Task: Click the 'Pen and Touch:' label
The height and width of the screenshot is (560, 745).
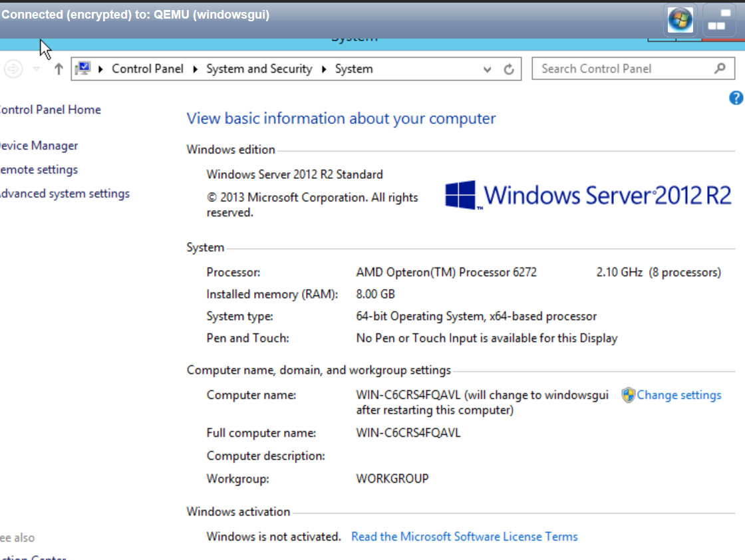Action: [247, 338]
